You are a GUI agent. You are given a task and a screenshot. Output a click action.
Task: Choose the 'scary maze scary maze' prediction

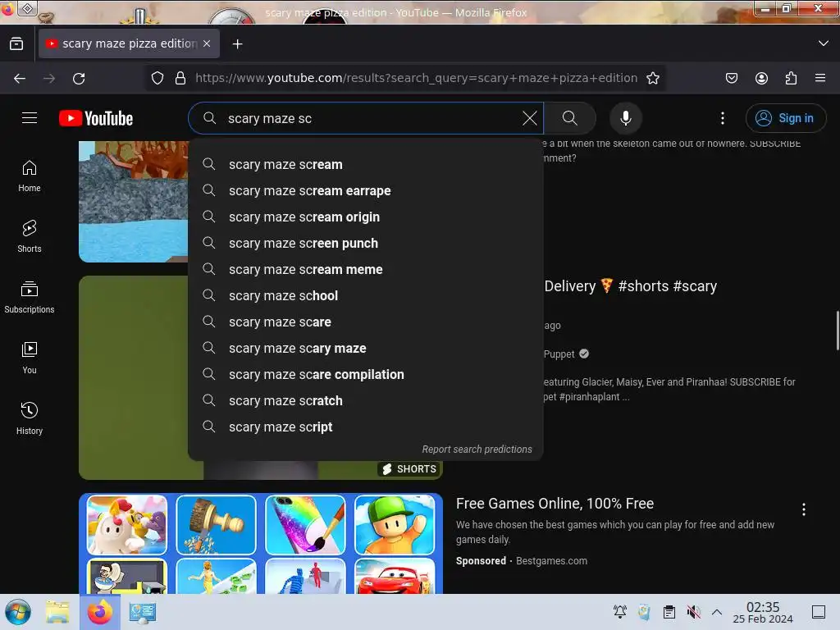point(366,348)
